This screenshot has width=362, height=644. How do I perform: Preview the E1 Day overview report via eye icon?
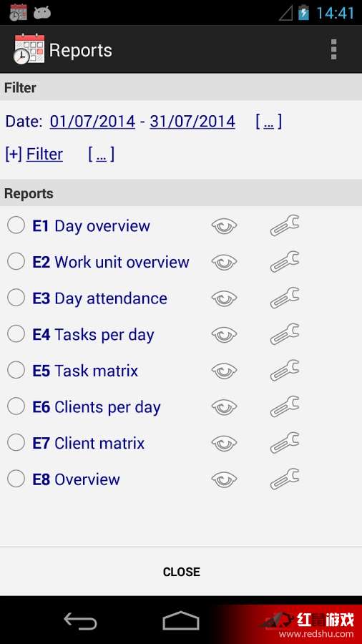224,226
